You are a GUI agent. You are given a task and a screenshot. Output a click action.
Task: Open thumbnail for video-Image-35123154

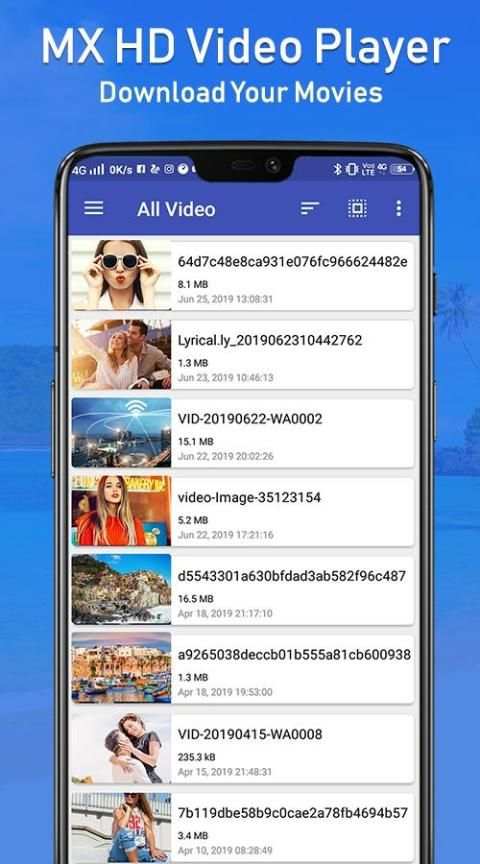pyautogui.click(x=122, y=511)
